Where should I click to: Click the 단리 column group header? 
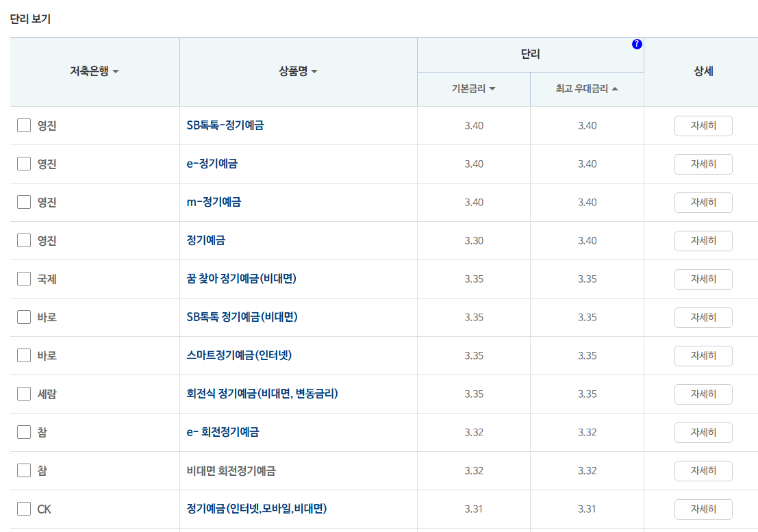tap(530, 54)
